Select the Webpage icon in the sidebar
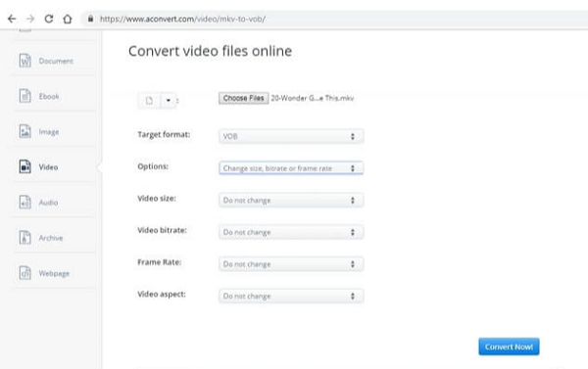This screenshot has height=369, width=588. click(x=25, y=273)
